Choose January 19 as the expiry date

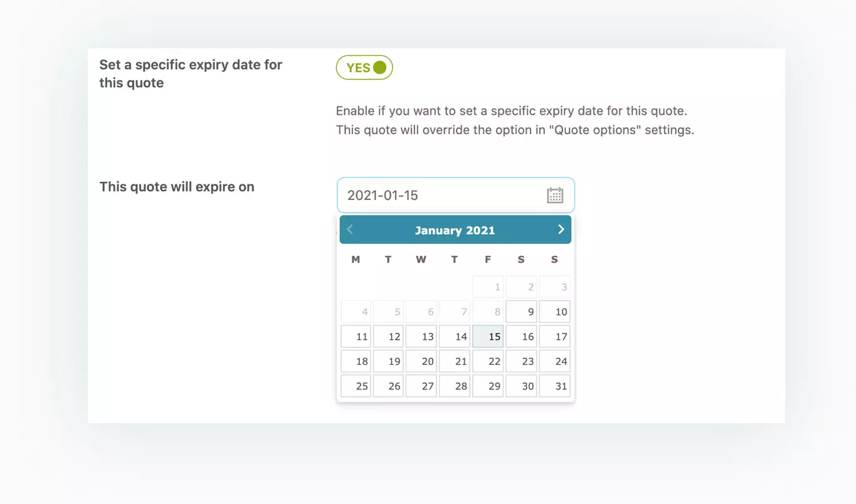388,361
